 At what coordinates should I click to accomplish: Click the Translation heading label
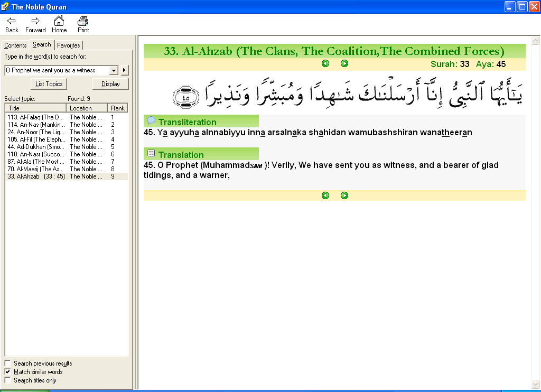181,155
